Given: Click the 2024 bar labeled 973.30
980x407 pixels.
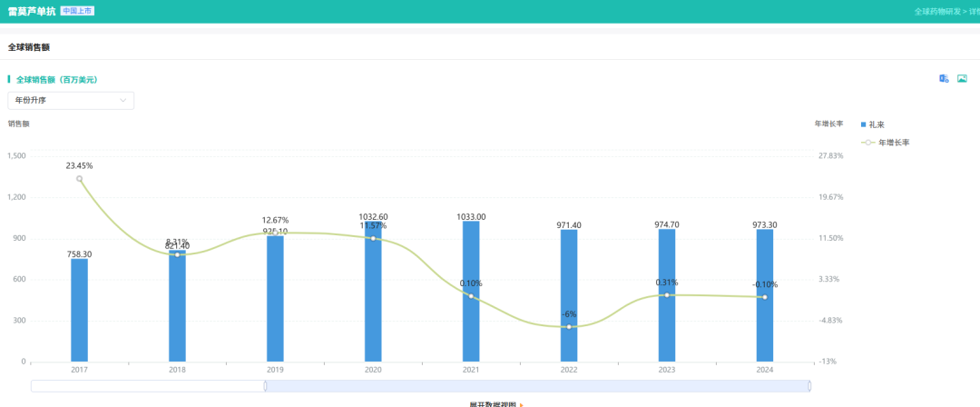Looking at the screenshot, I should point(765,295).
